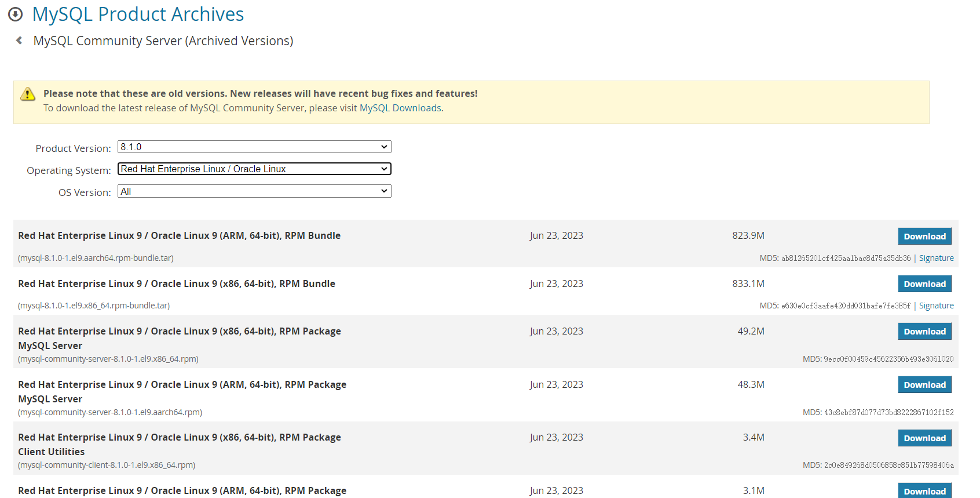Open Signature link for the aarch64 rpm-bundle
Viewport: 980px width, 498px height.
click(x=936, y=259)
